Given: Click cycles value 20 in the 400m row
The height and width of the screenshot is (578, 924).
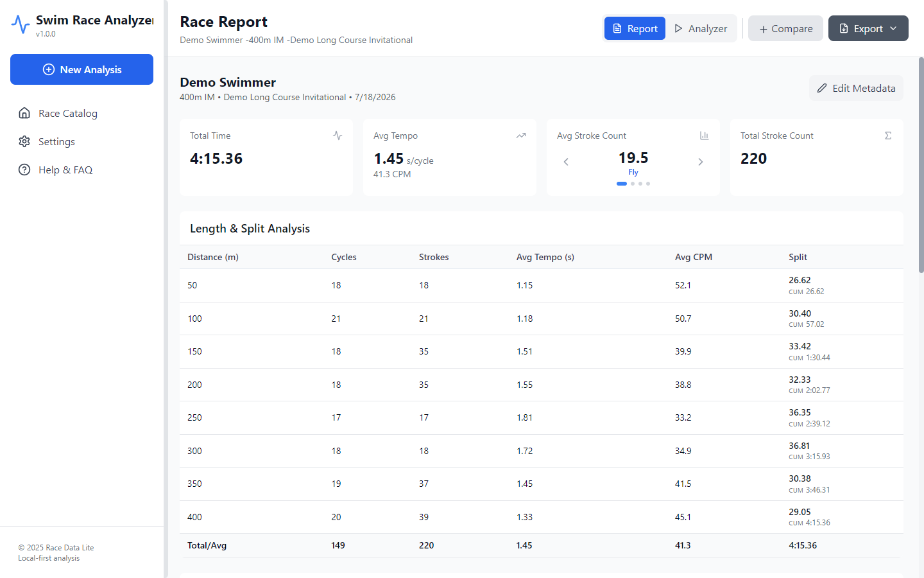Looking at the screenshot, I should 336,517.
